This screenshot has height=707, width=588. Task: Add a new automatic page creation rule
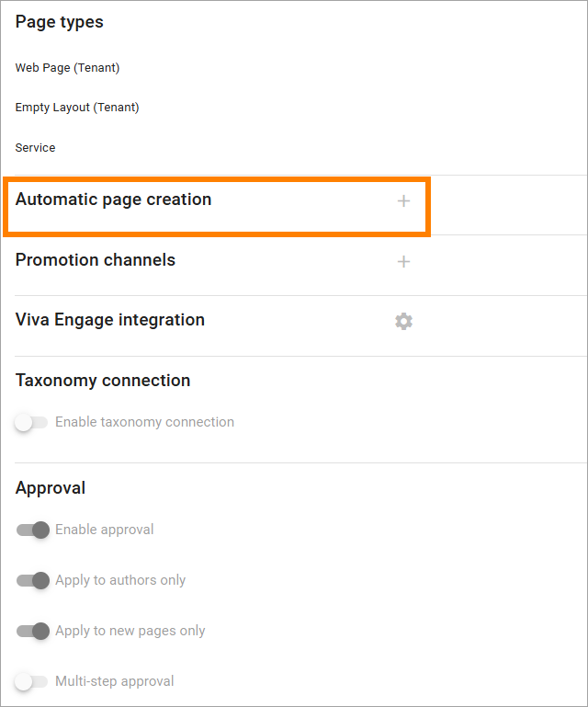click(x=403, y=200)
